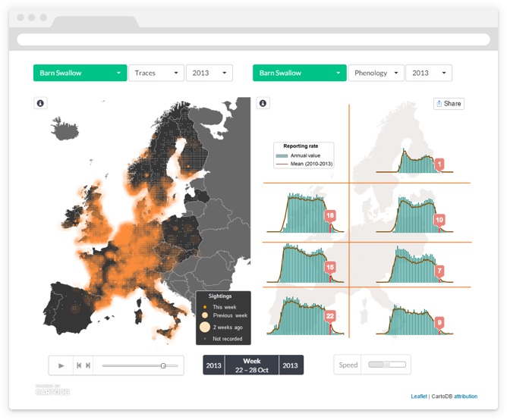
Task: Open the Phenology view dropdown
Action: click(x=376, y=73)
